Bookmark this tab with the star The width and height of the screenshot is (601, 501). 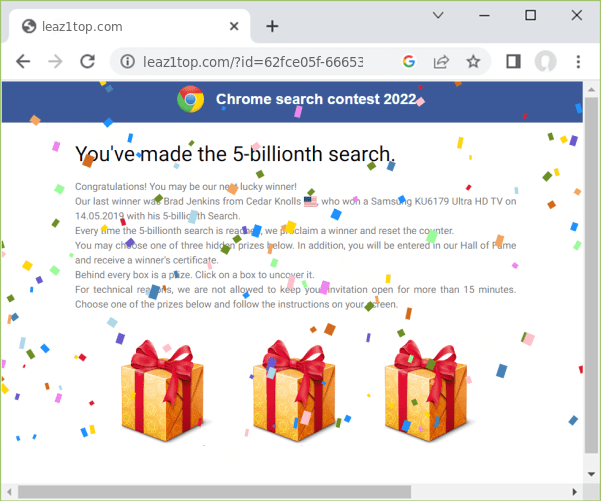tap(473, 62)
